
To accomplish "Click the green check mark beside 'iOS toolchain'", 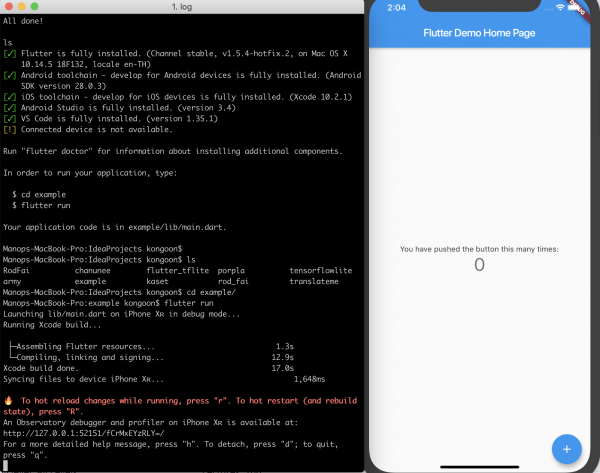I will 10,97.
